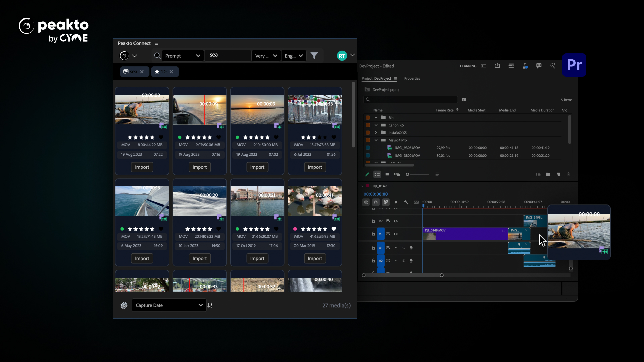Toggle snap magnet in timeline
Image resolution: width=644 pixels, height=362 pixels.
tap(376, 202)
